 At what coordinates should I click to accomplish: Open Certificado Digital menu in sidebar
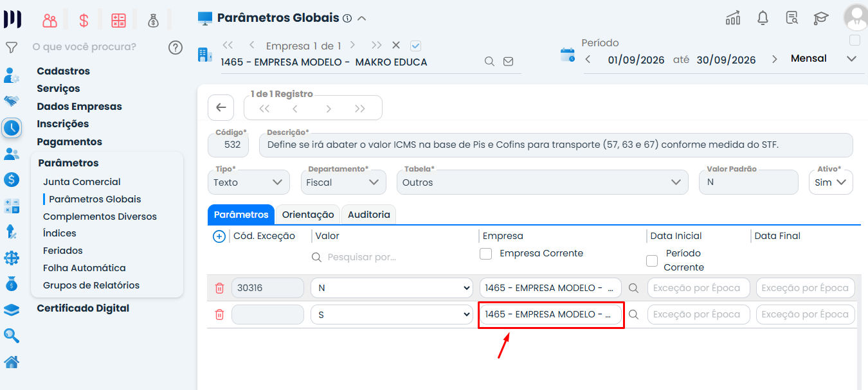pos(83,308)
